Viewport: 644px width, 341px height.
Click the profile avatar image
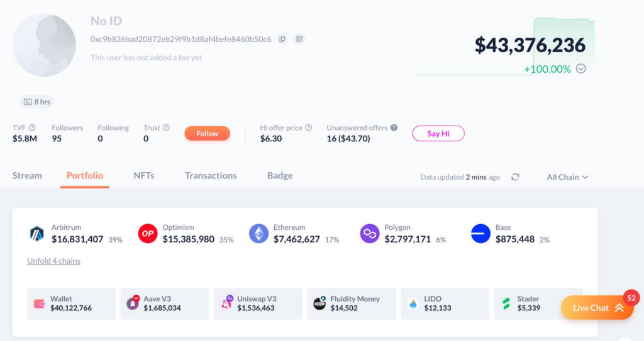pyautogui.click(x=44, y=45)
